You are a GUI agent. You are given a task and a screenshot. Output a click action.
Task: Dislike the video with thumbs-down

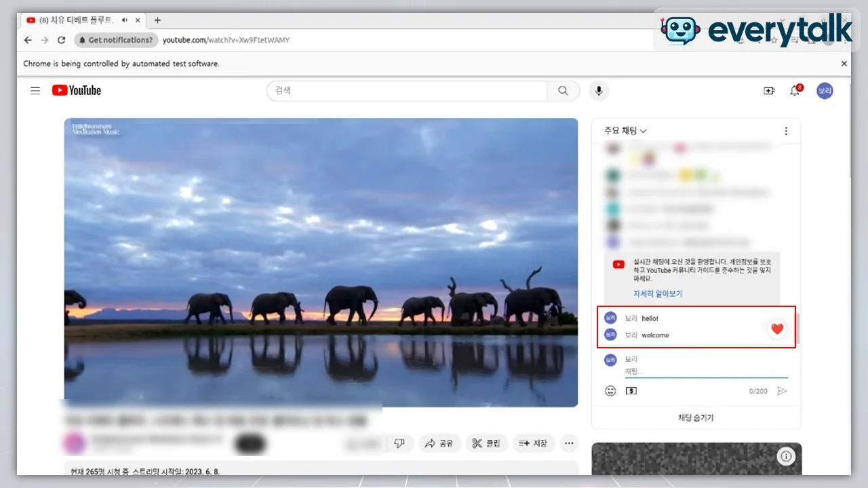point(399,443)
